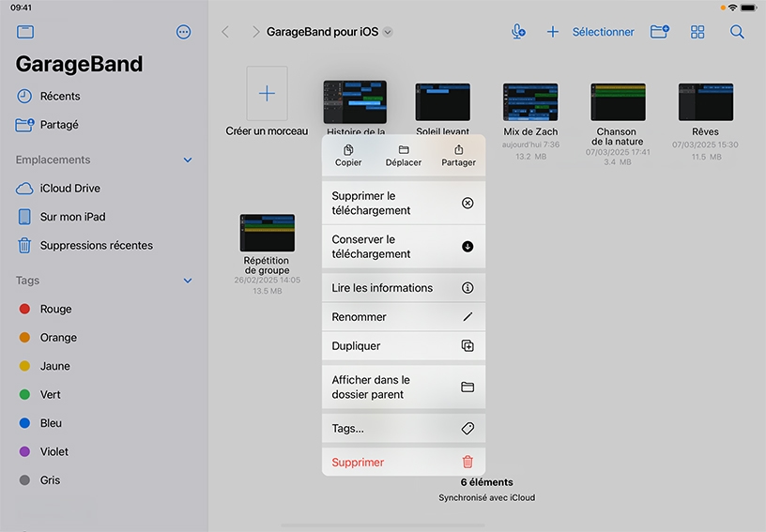Collapse the Emplacements section
Screen dimensions: 766x532
(x=188, y=160)
